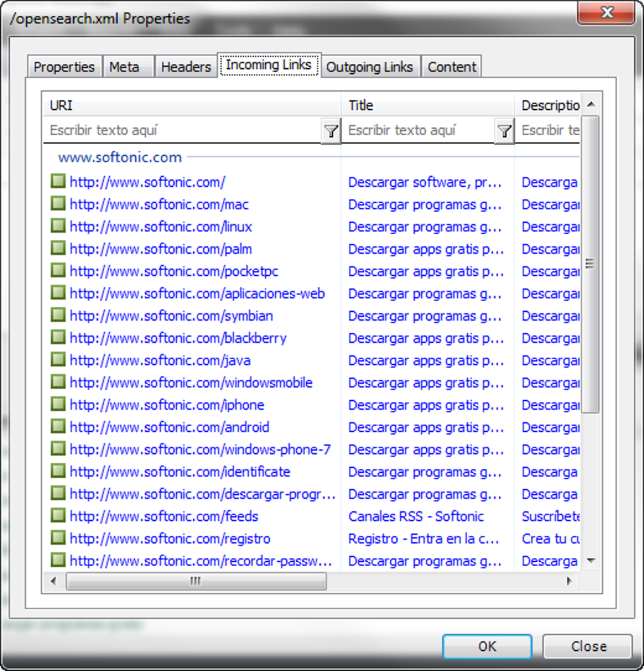
Task: Click green icon beside softonic.com/android
Action: point(57,426)
